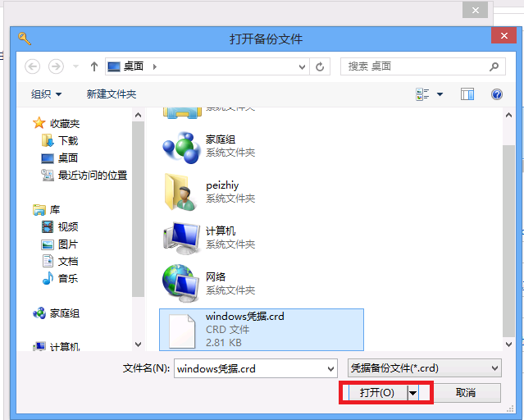Click the file list vertical scrollbar thumb

point(508,241)
